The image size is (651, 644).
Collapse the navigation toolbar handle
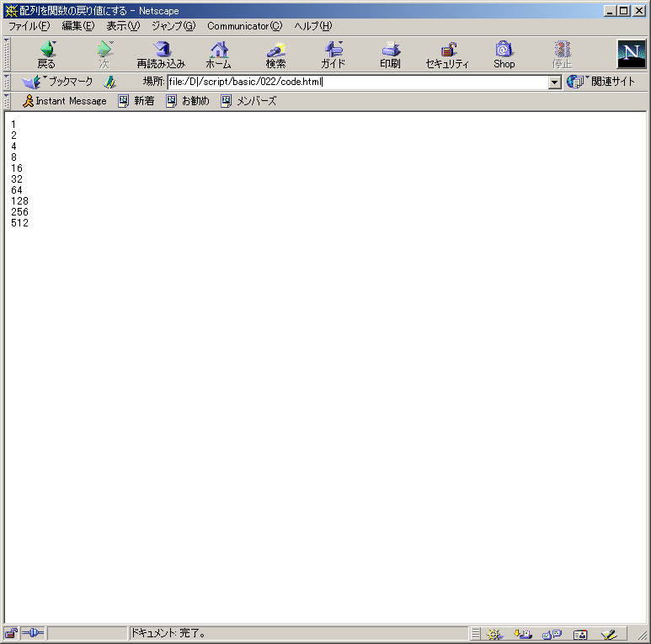[x=7, y=54]
